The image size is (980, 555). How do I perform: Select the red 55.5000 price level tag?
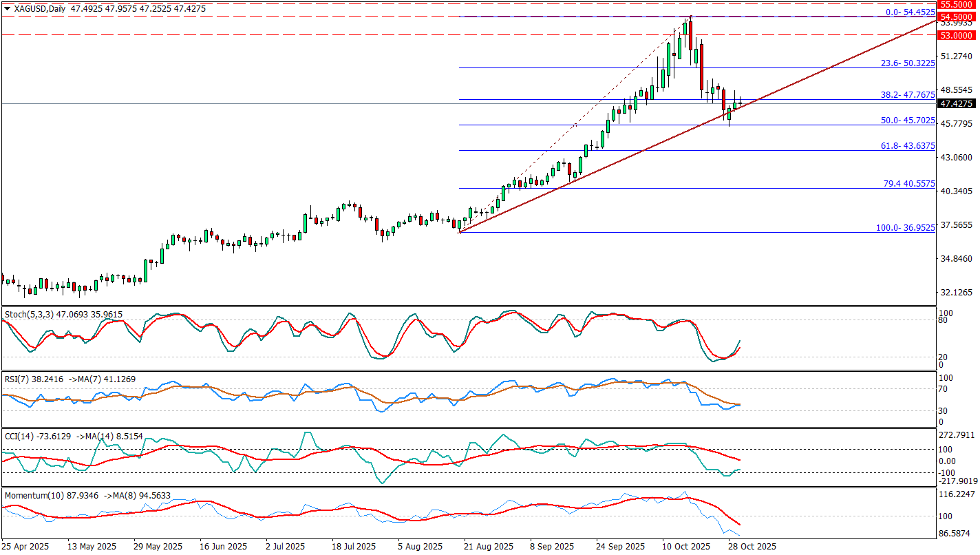pyautogui.click(x=958, y=3)
